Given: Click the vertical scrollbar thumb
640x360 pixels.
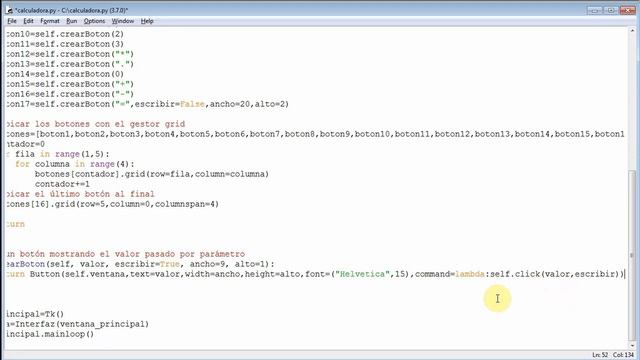Looking at the screenshot, I should (632, 255).
